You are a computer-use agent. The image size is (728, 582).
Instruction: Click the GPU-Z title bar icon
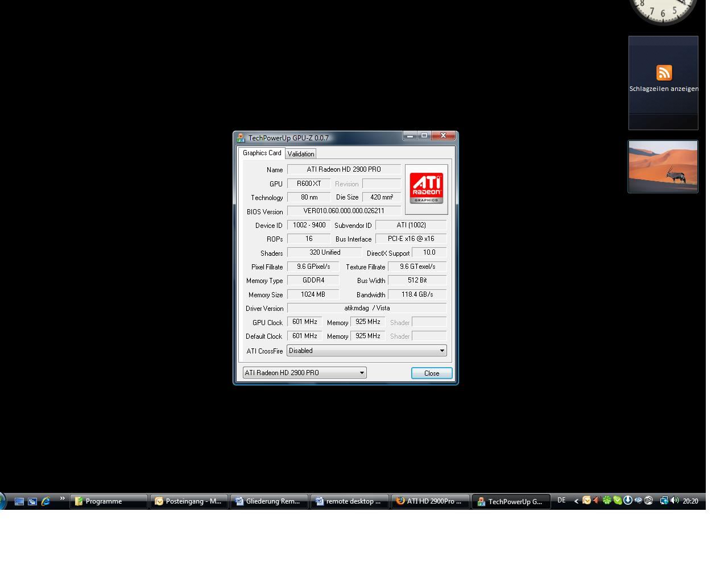coord(241,138)
